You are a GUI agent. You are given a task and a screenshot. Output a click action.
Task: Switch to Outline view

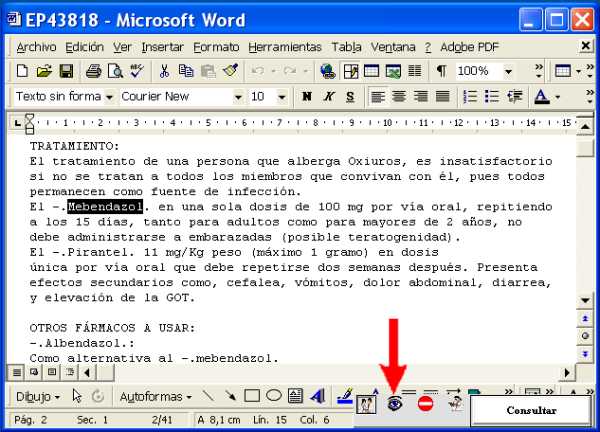coord(70,372)
